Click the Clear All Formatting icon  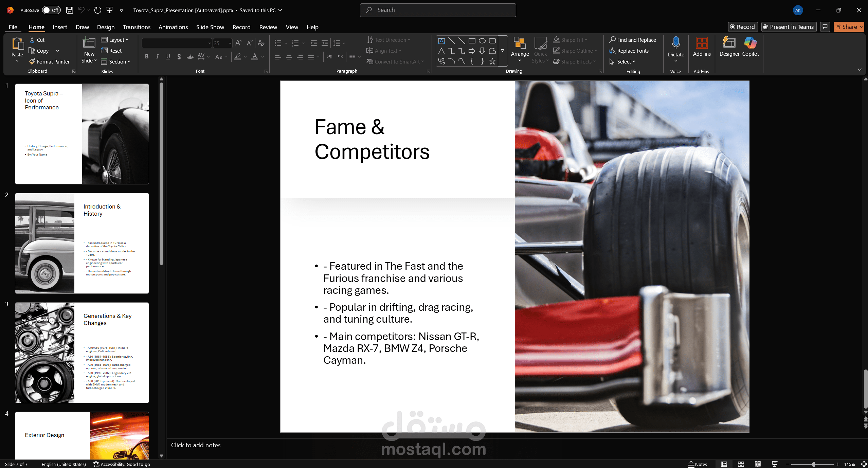pos(261,43)
